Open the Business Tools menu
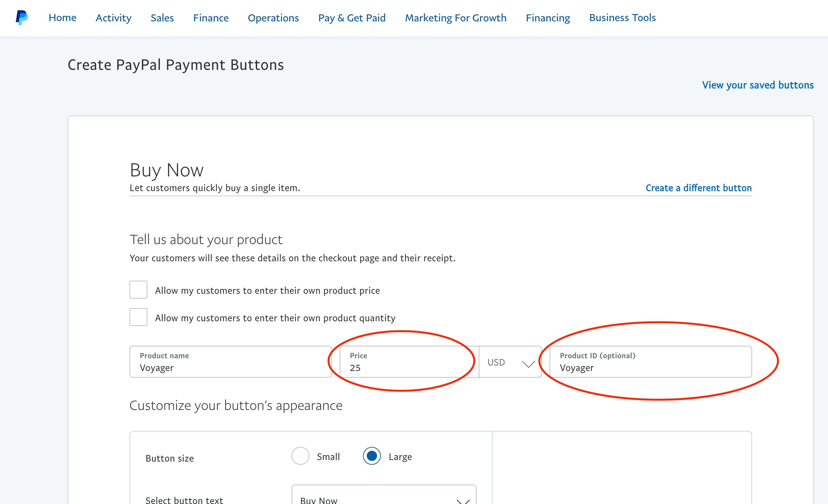 pos(622,18)
